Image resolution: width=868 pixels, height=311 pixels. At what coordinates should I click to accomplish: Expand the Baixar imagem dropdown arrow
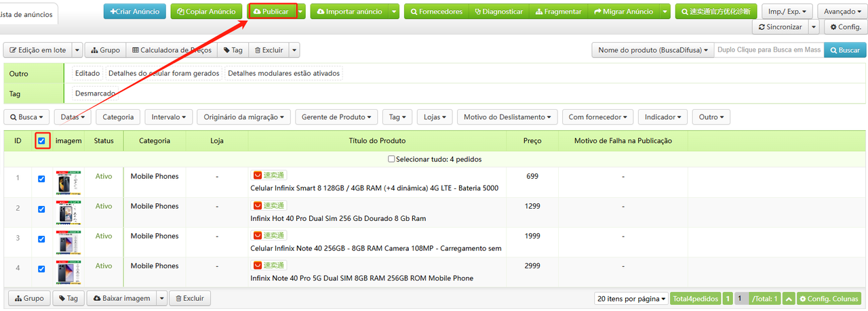tap(161, 298)
